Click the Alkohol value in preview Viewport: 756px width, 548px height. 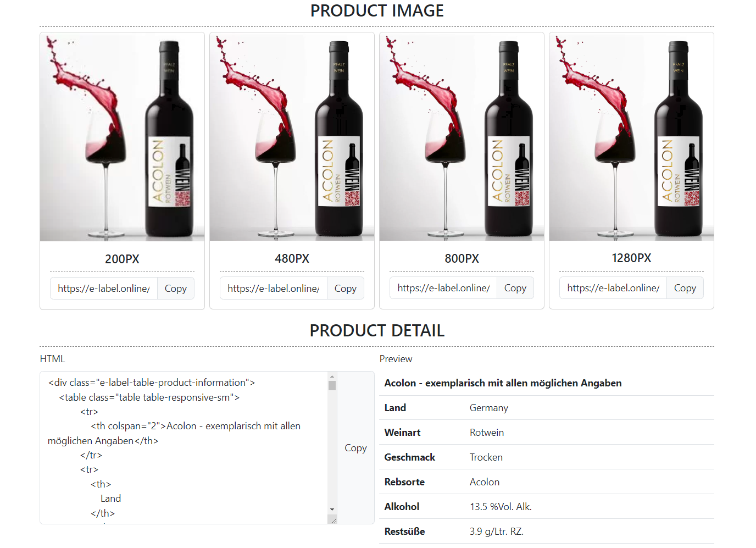(x=501, y=507)
